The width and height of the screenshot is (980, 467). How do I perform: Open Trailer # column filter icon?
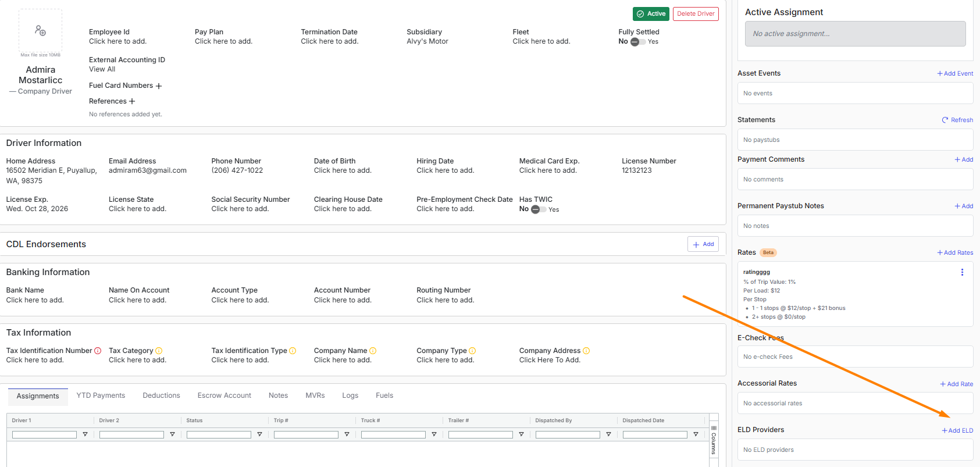[521, 434]
